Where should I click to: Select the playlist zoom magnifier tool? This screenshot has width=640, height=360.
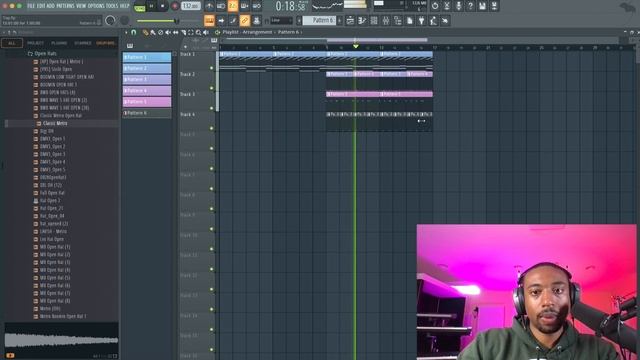[198, 32]
